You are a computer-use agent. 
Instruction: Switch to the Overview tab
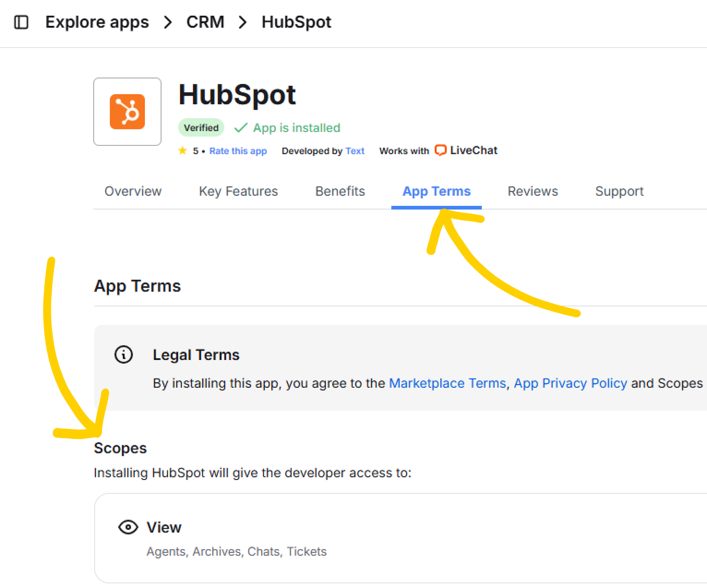coord(133,191)
